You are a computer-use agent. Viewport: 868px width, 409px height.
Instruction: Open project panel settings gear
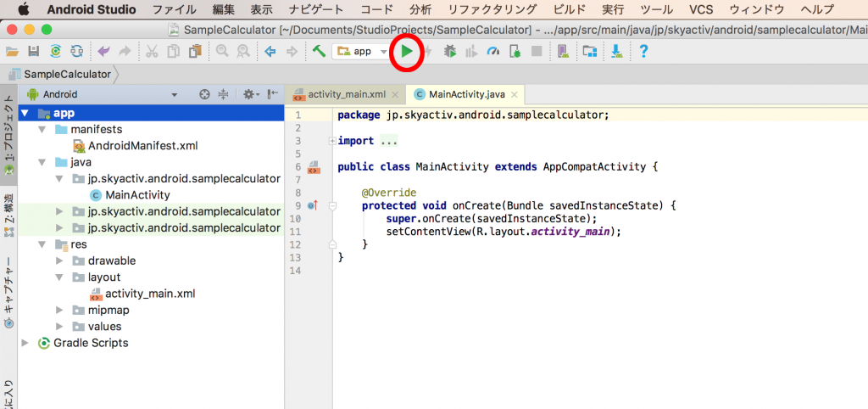click(251, 95)
